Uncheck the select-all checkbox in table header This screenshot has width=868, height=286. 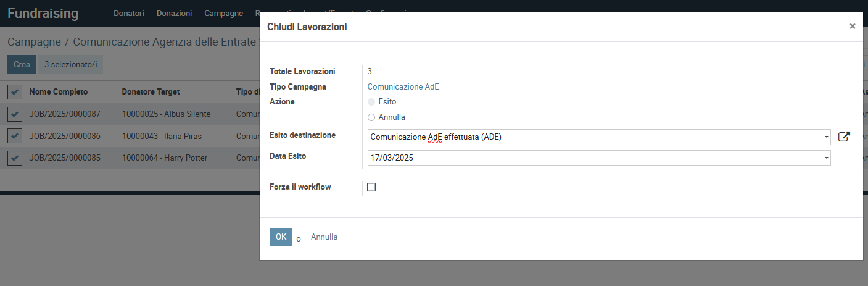click(x=14, y=92)
